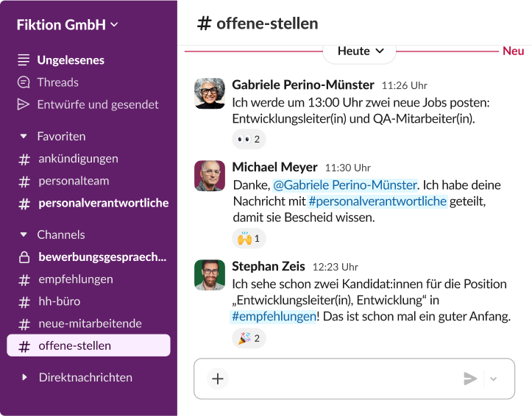The width and height of the screenshot is (532, 416).
Task: Follow the #empfehlungen link in message
Action: (x=274, y=316)
